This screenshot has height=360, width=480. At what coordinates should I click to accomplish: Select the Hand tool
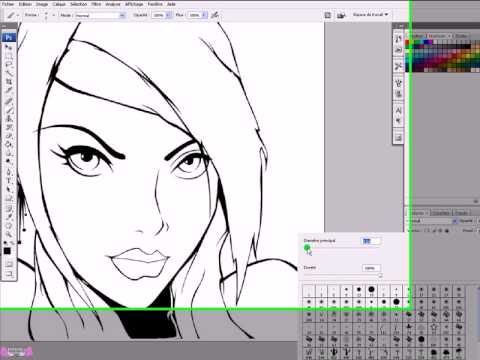(9, 226)
